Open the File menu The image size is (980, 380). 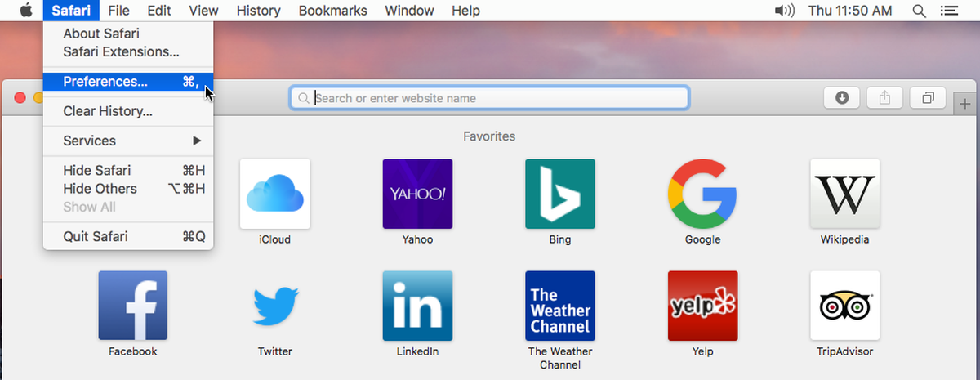(118, 11)
